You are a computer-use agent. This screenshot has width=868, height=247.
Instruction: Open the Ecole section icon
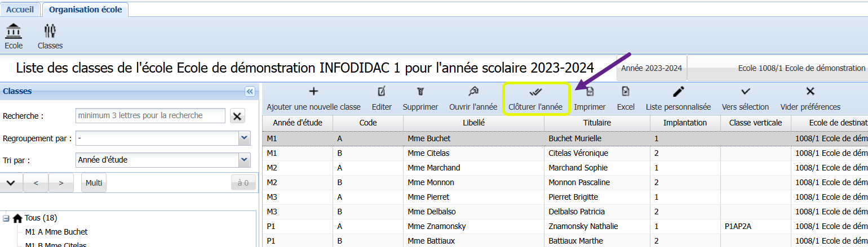[x=14, y=32]
